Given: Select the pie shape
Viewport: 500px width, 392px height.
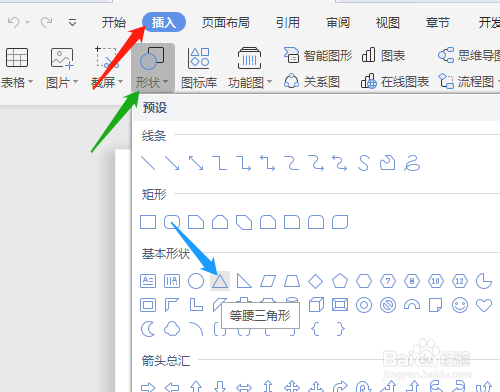Looking at the screenshot, I should [484, 281].
